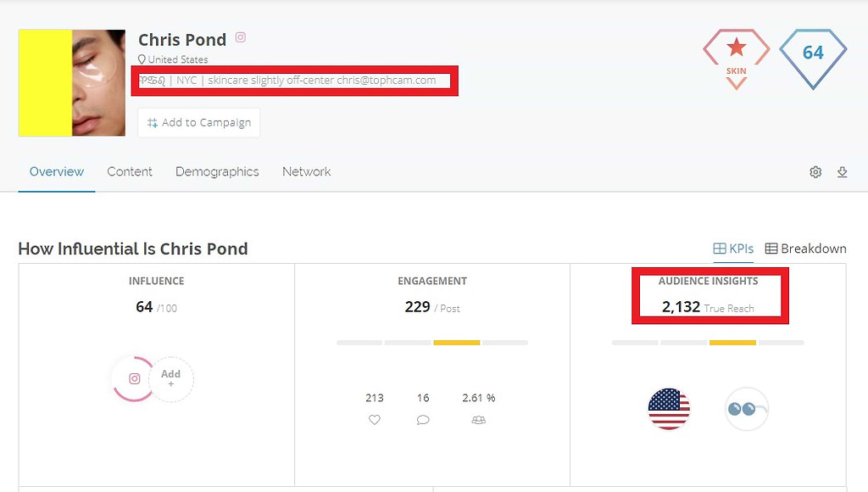868x492 pixels.
Task: Click the comments speech bubble icon
Action: (423, 420)
